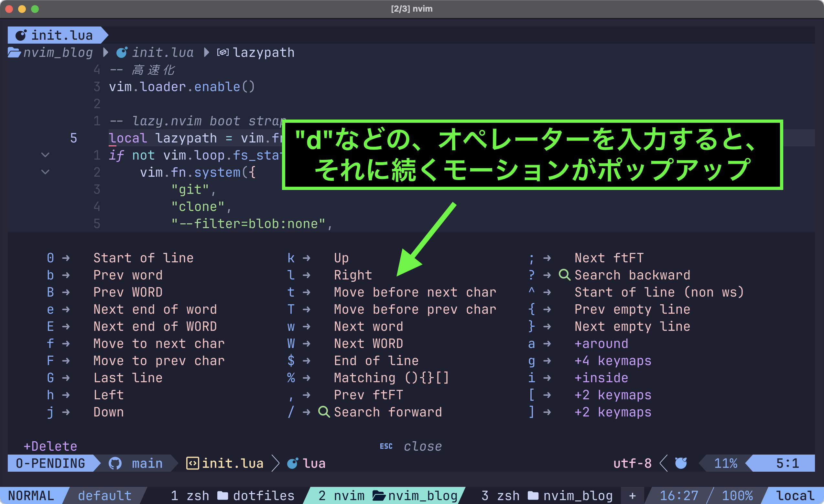Viewport: 824px width, 504px height.
Task: Click the 'Start of line' entry for 0
Action: pyautogui.click(x=144, y=258)
